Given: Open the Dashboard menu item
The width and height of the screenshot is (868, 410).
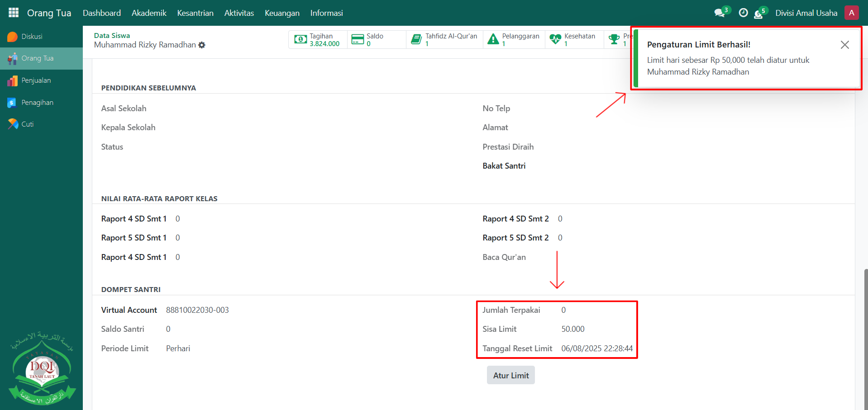Looking at the screenshot, I should pyautogui.click(x=102, y=13).
